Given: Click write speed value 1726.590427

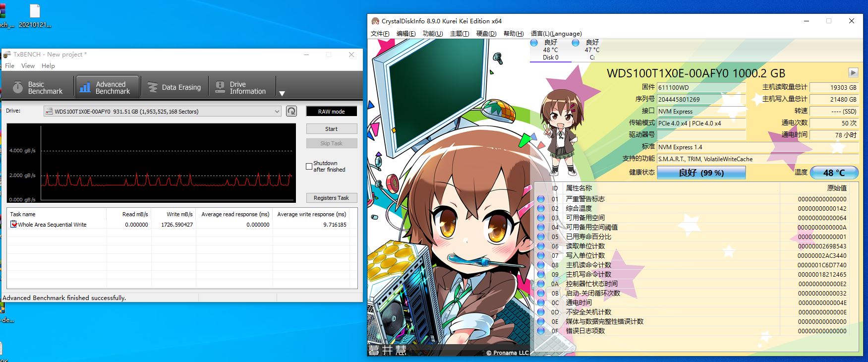Looking at the screenshot, I should (x=177, y=225).
